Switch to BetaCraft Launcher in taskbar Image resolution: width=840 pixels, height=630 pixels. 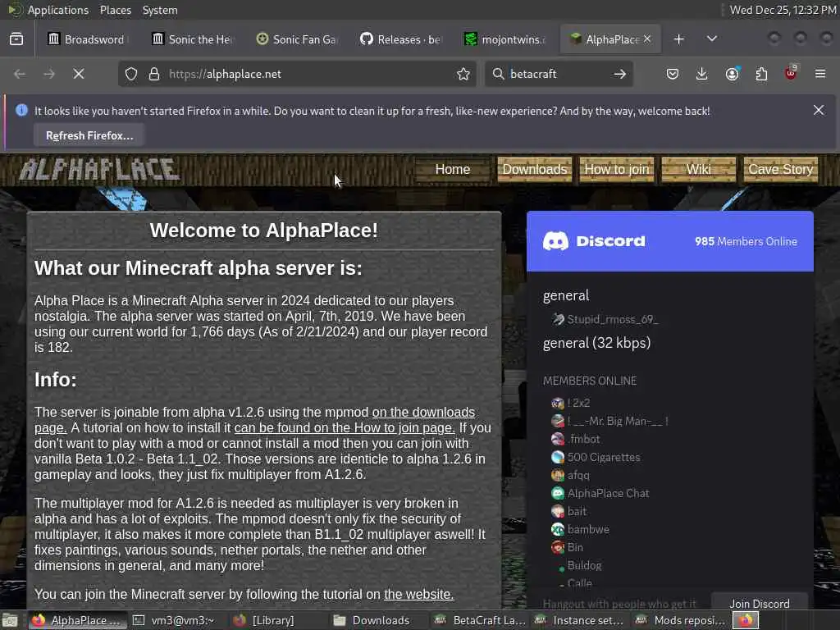click(479, 620)
